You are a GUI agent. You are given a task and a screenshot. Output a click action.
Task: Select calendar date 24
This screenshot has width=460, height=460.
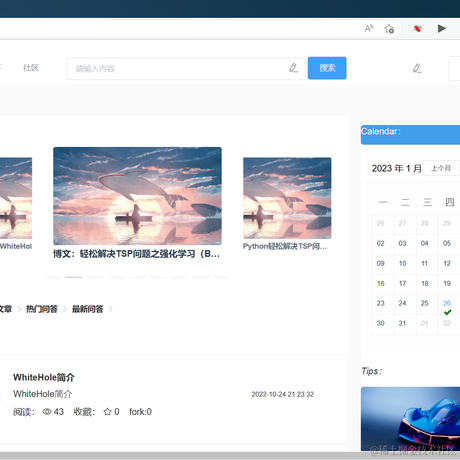403,303
